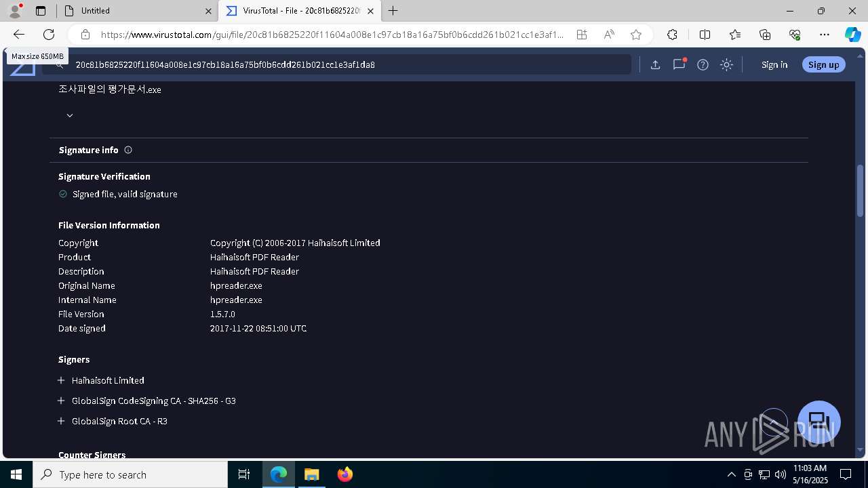Open the Favorites list icon

735,35
